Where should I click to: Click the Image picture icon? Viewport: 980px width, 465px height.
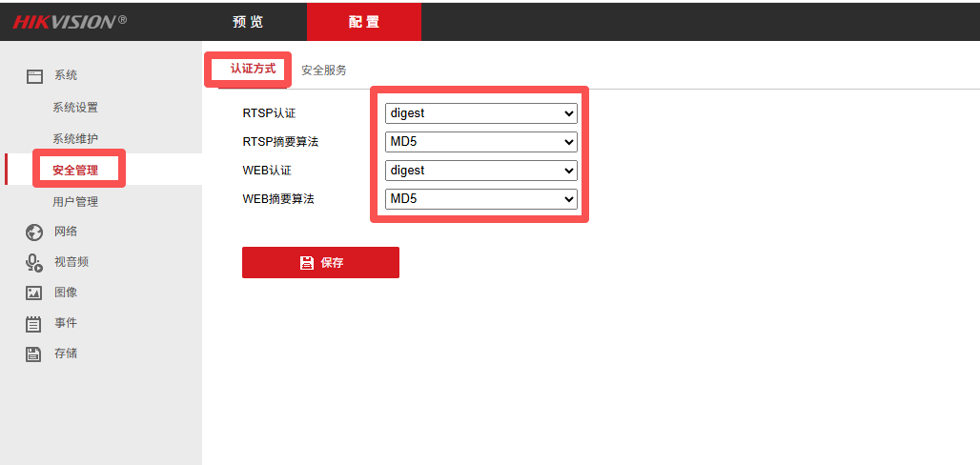click(34, 293)
